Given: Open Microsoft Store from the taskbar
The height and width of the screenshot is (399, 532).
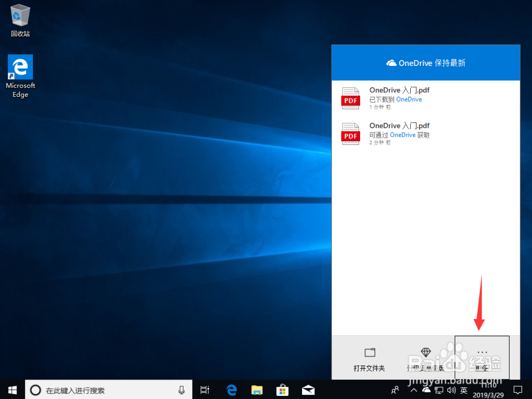Looking at the screenshot, I should pyautogui.click(x=282, y=390).
